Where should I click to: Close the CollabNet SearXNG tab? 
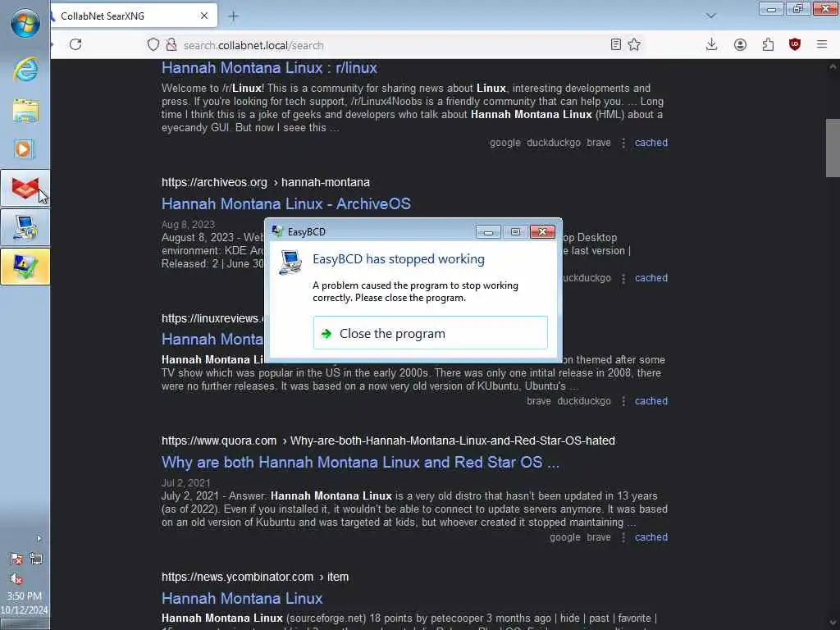[x=204, y=16]
